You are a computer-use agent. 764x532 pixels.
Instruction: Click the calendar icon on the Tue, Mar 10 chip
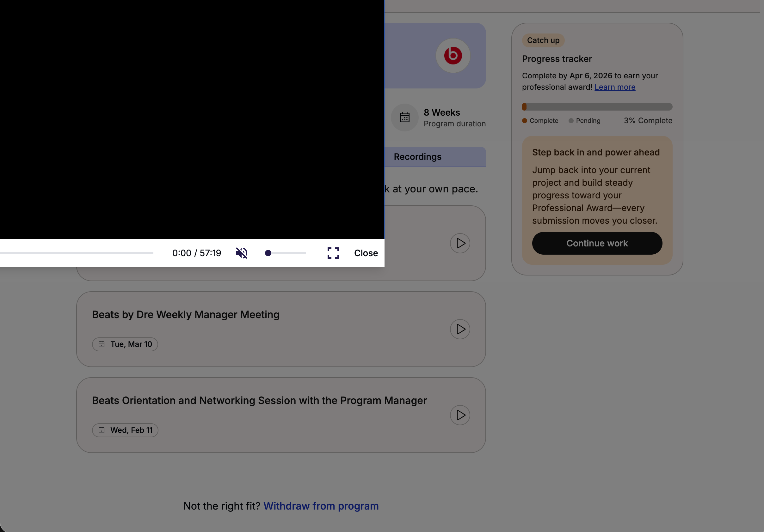tap(102, 344)
